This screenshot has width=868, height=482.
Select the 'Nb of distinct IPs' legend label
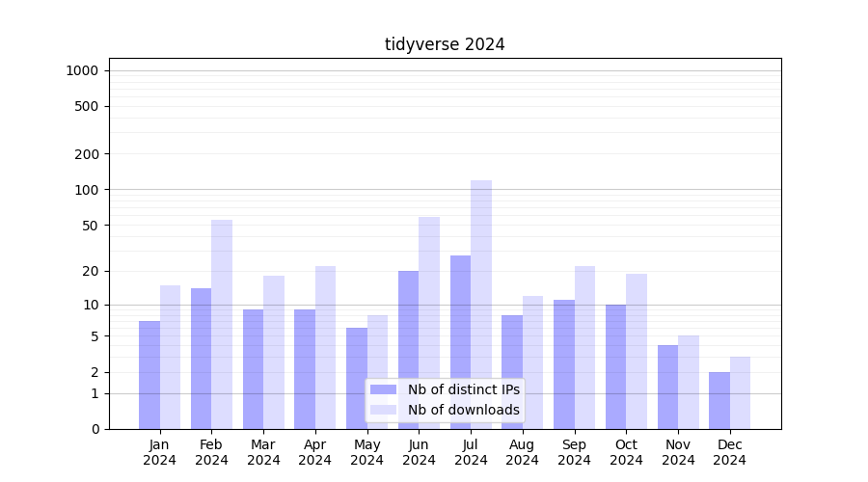tap(463, 389)
